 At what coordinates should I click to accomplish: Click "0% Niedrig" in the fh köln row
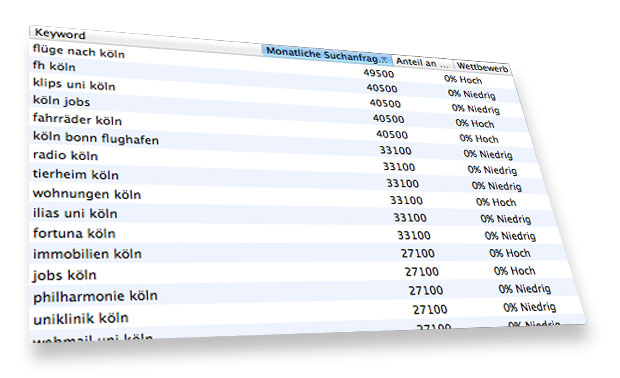[x=472, y=94]
